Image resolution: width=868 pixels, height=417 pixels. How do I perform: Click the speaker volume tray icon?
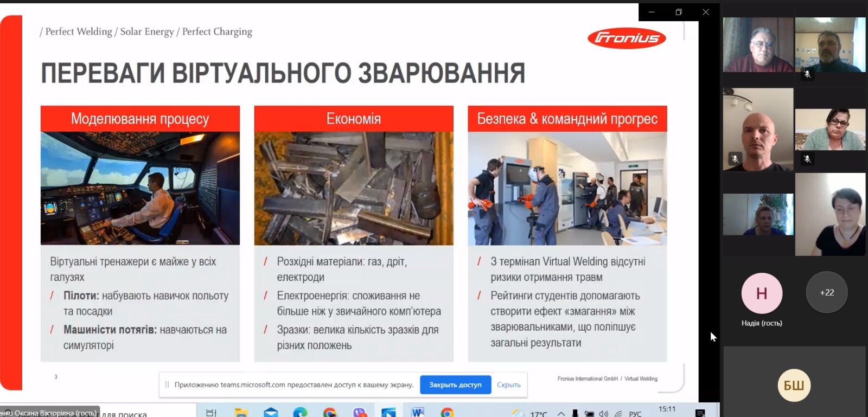click(x=603, y=414)
